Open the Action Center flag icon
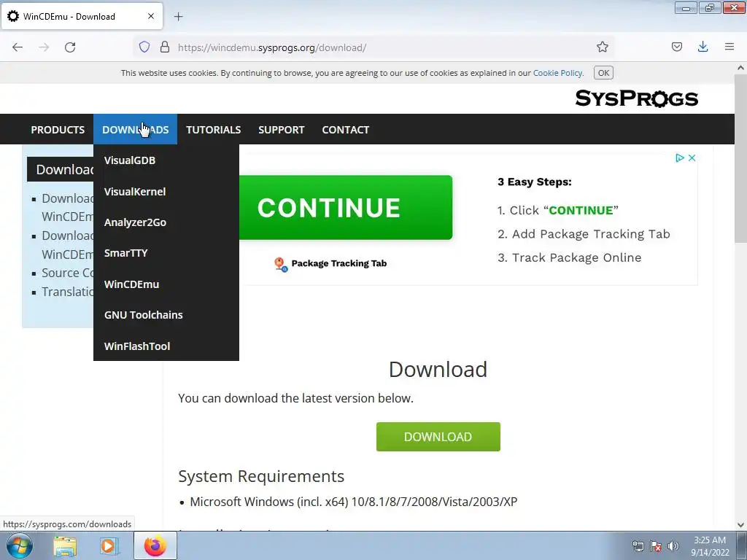Screen dimensions: 747x560 pos(656,546)
